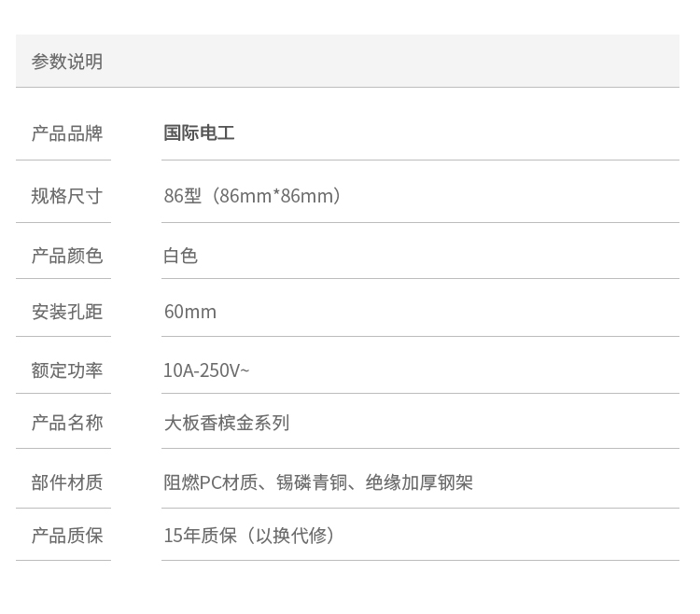700x614 pixels.
Task: Select the 安装孔距 label
Action: (x=67, y=312)
